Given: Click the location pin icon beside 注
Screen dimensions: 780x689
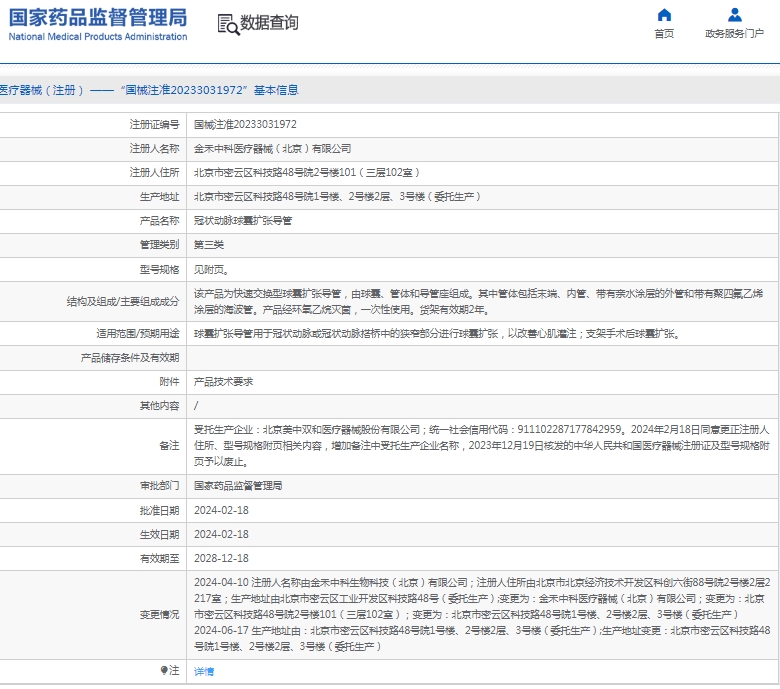Looking at the screenshot, I should coord(164,671).
